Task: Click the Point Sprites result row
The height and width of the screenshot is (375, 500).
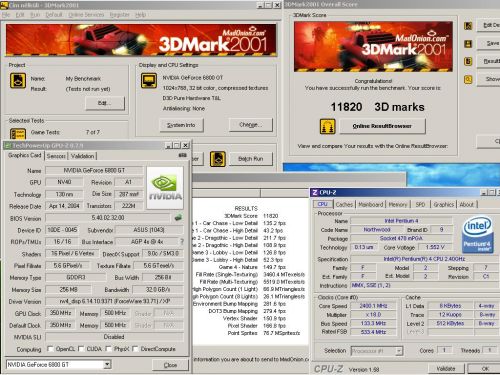Action: pyautogui.click(x=264, y=333)
